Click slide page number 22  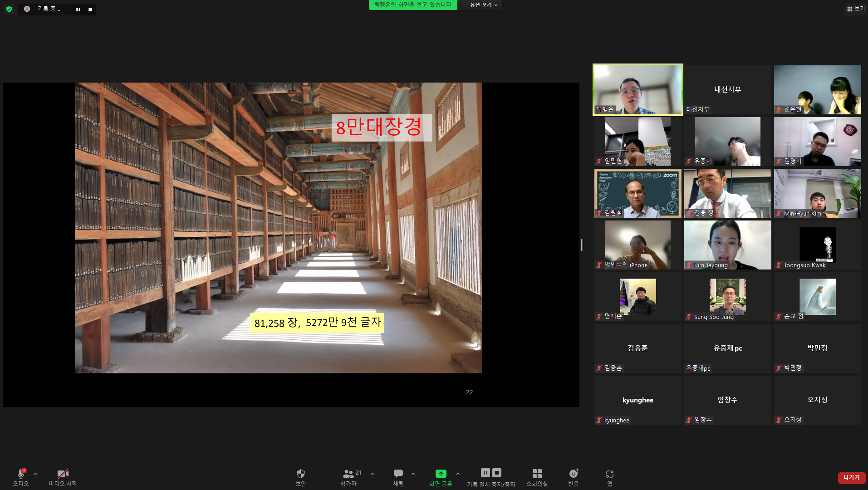pos(470,392)
